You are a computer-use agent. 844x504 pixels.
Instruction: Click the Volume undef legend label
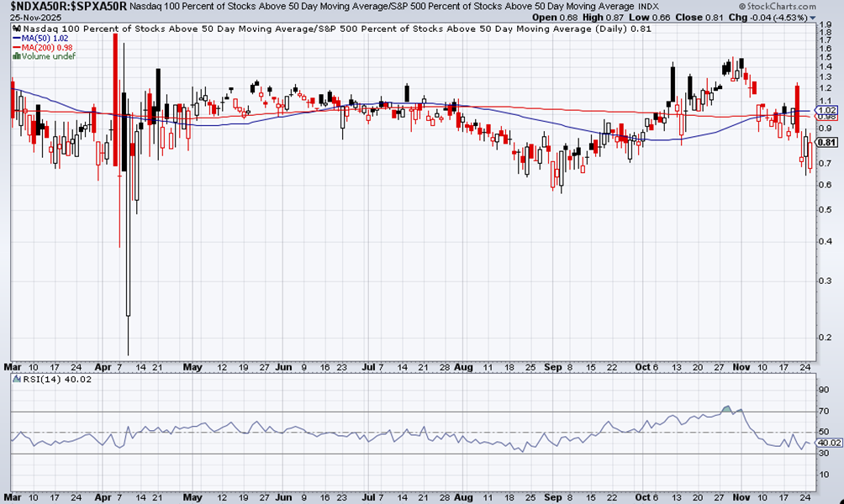(49, 56)
